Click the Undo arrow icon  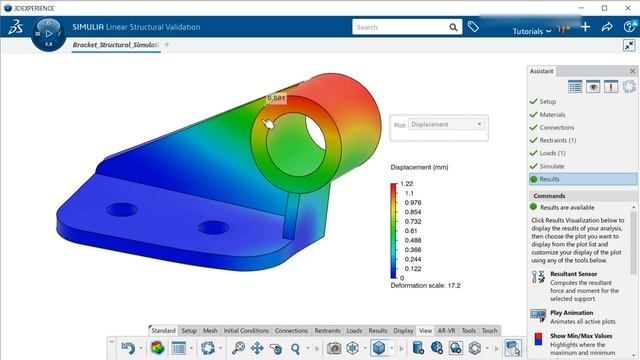coord(129,348)
